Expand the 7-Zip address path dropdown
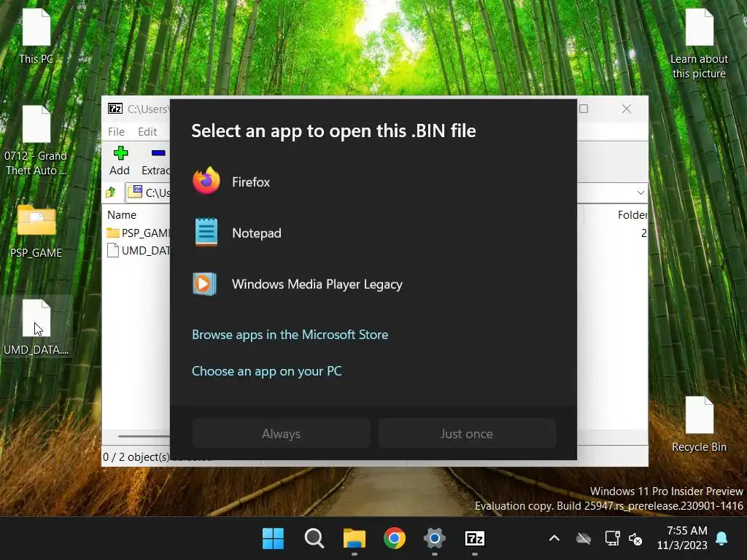 [640, 192]
